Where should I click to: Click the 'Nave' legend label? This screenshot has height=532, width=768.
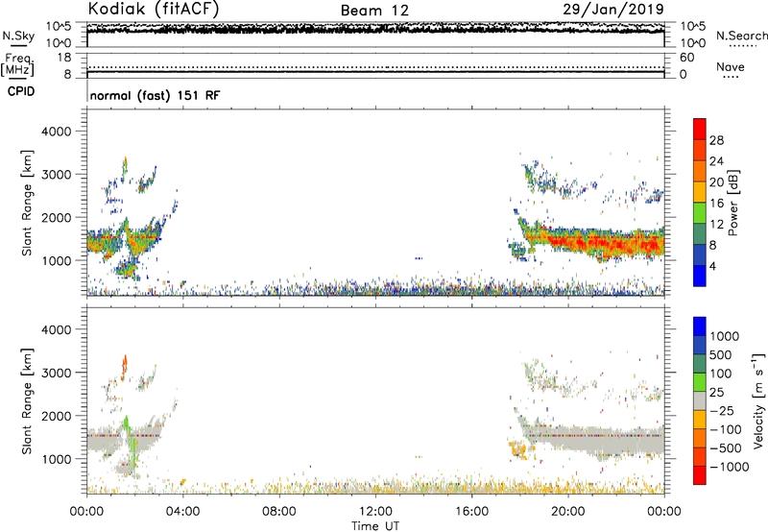point(731,66)
